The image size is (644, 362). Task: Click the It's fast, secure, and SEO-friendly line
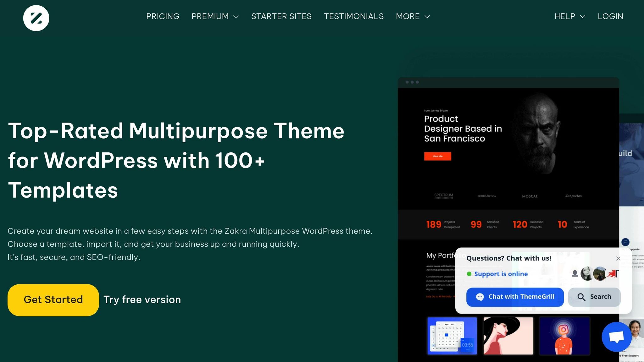(x=74, y=257)
